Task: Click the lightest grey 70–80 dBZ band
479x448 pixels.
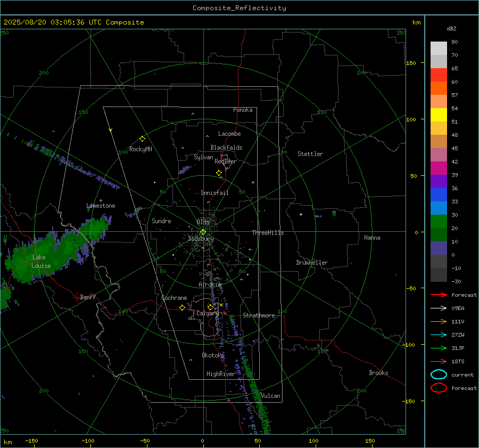Action: click(x=439, y=48)
